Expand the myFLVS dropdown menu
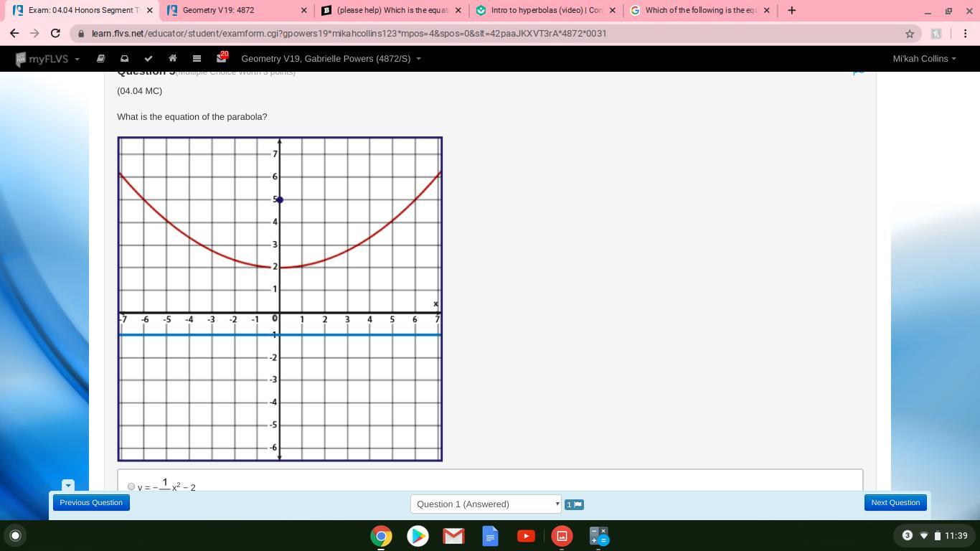980x551 pixels. pos(77,59)
